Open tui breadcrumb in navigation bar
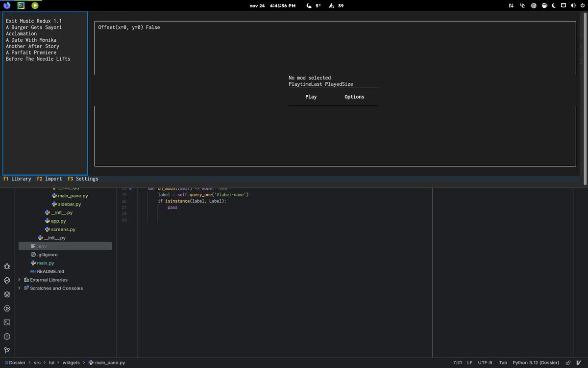This screenshot has height=368, width=588. click(x=52, y=363)
